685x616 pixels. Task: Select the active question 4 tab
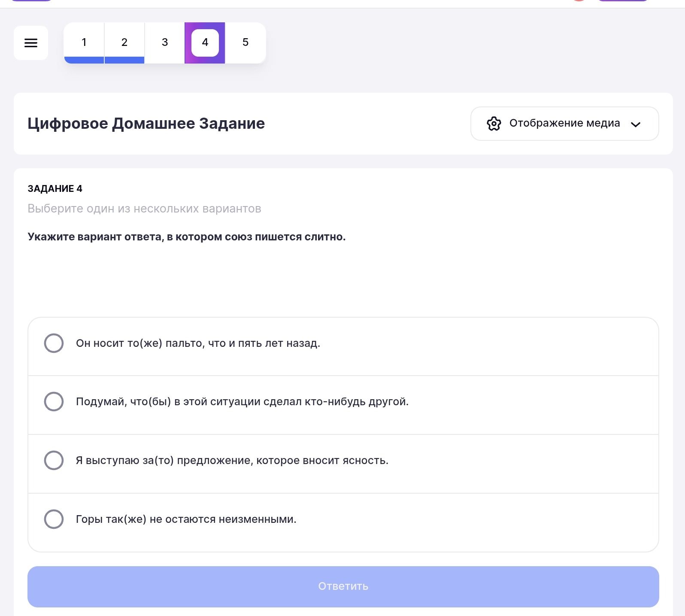click(x=205, y=42)
